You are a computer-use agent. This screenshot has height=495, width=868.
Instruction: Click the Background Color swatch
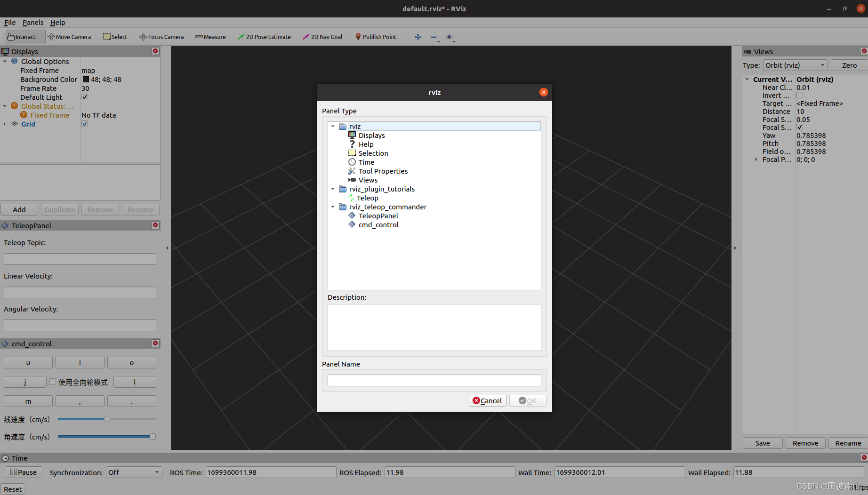point(86,79)
